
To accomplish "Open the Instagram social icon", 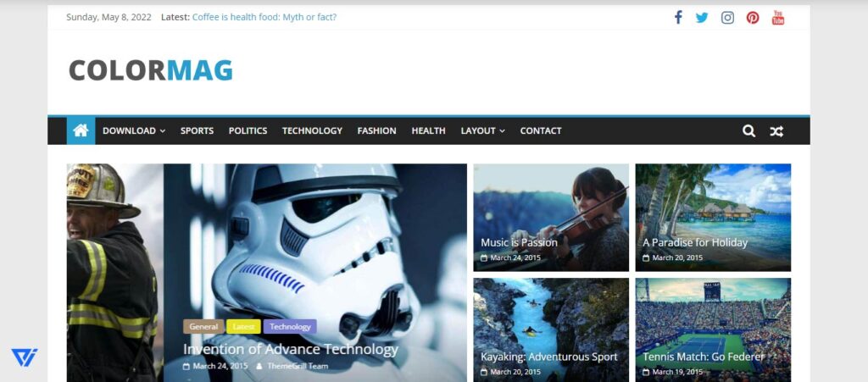I will click(x=727, y=18).
